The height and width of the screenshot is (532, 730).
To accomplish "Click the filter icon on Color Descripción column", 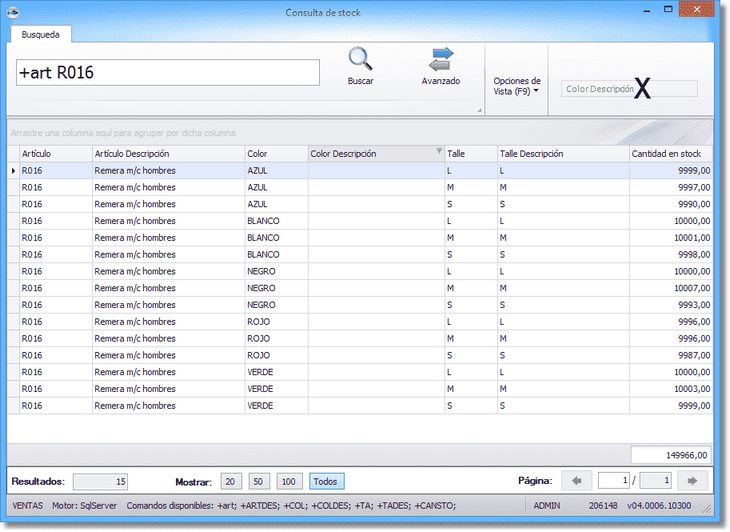I will [438, 152].
